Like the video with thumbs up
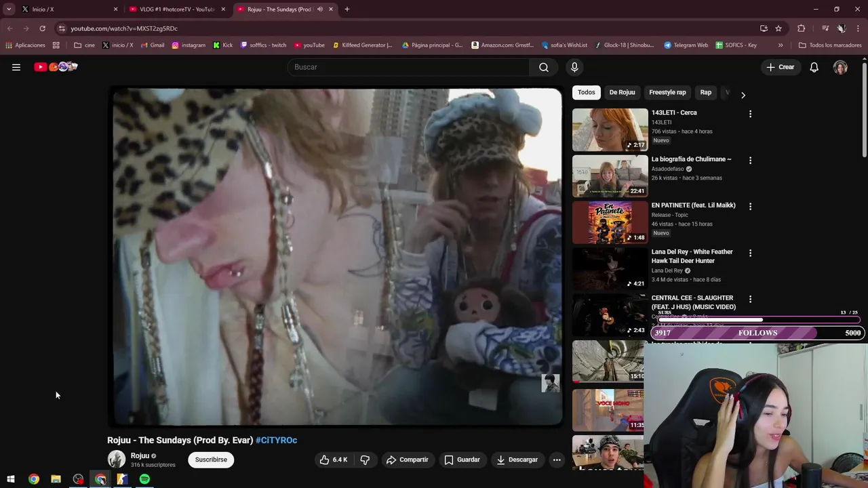 click(334, 460)
